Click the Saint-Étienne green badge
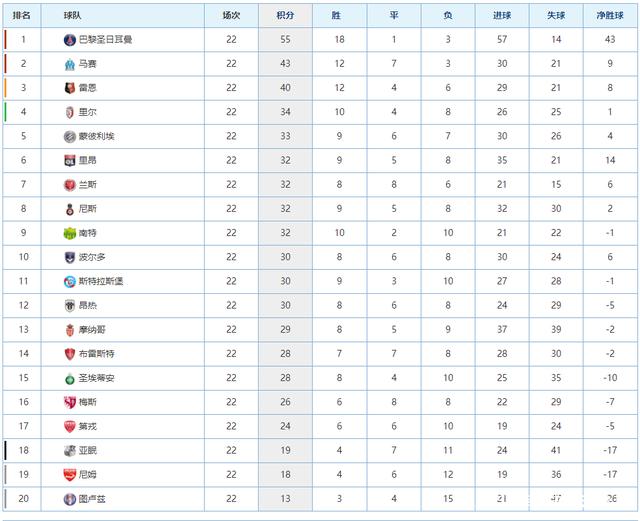The image size is (640, 521). click(x=70, y=379)
